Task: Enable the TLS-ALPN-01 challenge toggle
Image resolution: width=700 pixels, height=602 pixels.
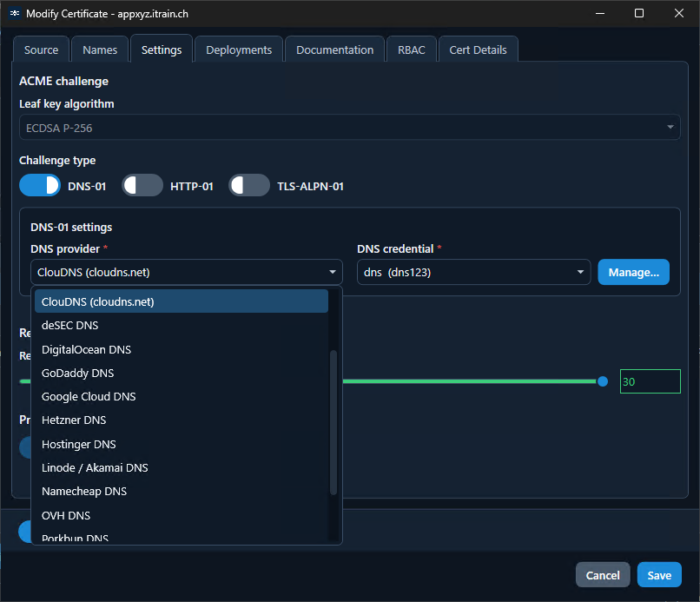Action: [x=249, y=185]
